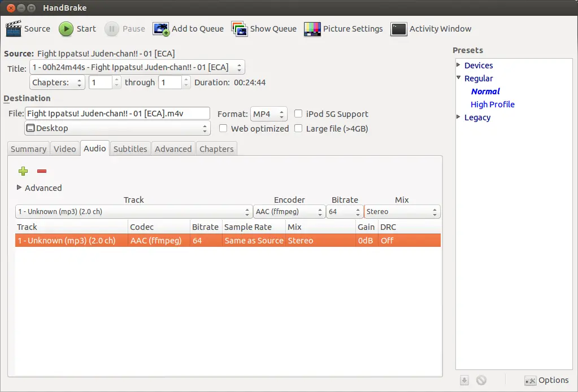Add an audio track with green plus

pyautogui.click(x=23, y=171)
